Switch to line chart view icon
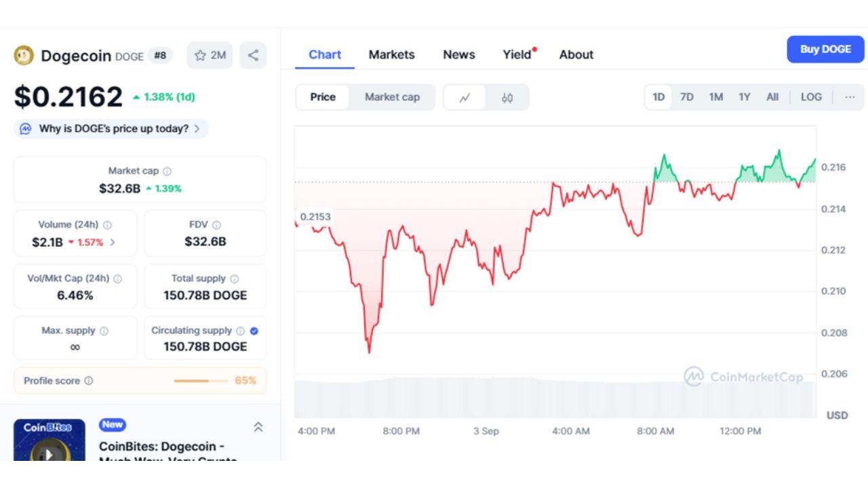The width and height of the screenshot is (868, 488). 465,98
